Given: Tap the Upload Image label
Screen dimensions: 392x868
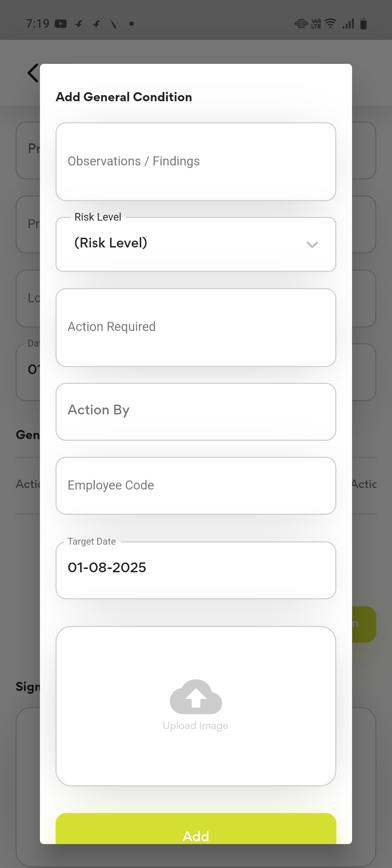Looking at the screenshot, I should click(196, 726).
